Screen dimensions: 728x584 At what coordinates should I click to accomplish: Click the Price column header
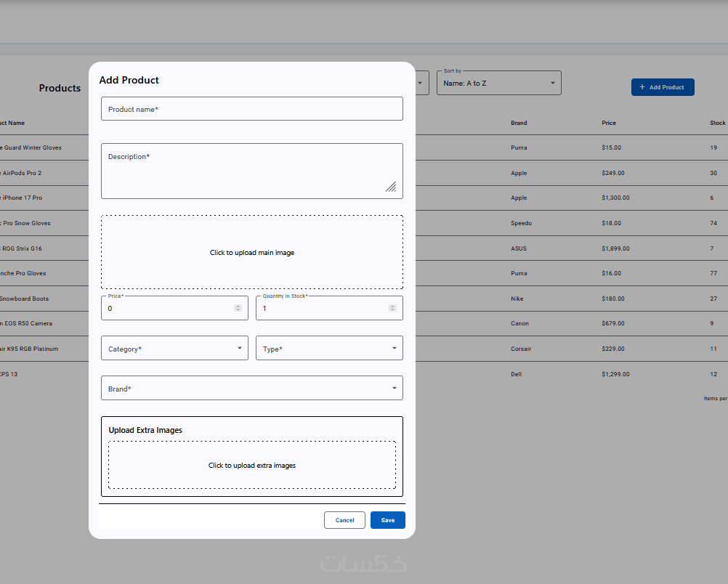(x=609, y=123)
